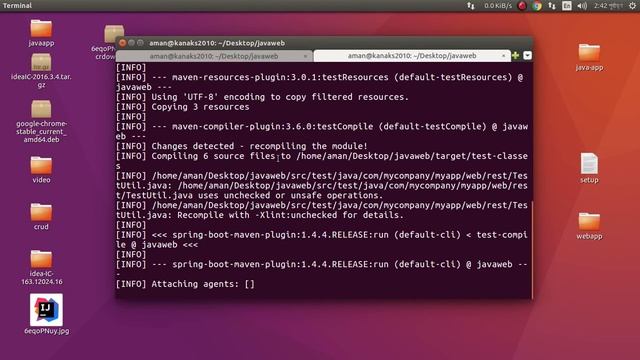Click the terminal vertical scrollbar
Screen dimensions: 640x360
point(532,249)
